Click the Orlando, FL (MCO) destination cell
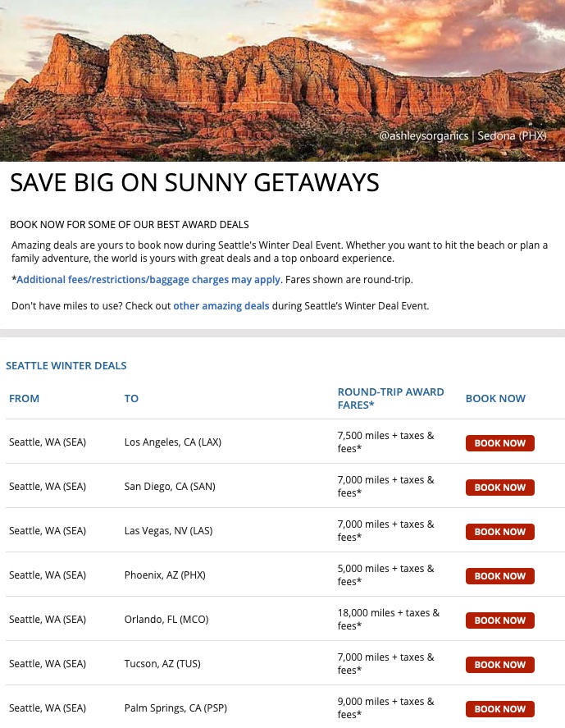This screenshot has height=728, width=565. click(x=167, y=620)
